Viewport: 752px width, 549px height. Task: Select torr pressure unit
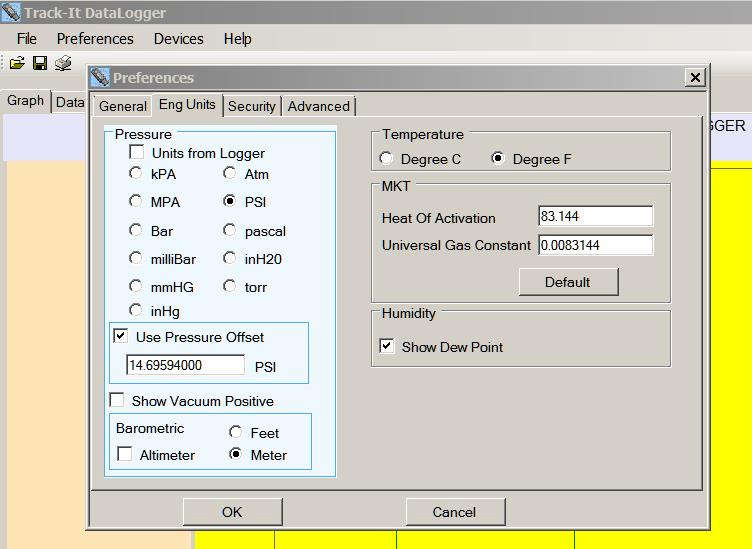pos(230,286)
